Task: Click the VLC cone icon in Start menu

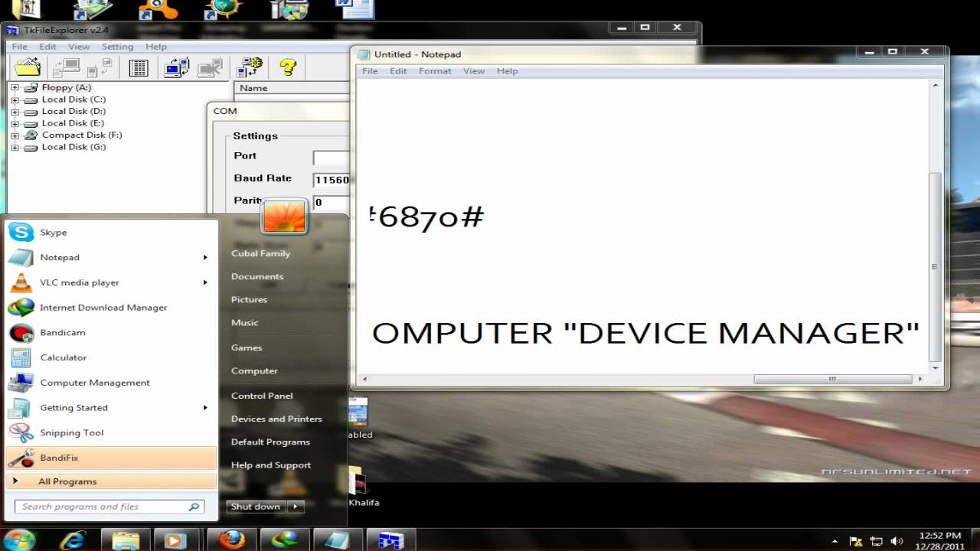Action: click(21, 282)
